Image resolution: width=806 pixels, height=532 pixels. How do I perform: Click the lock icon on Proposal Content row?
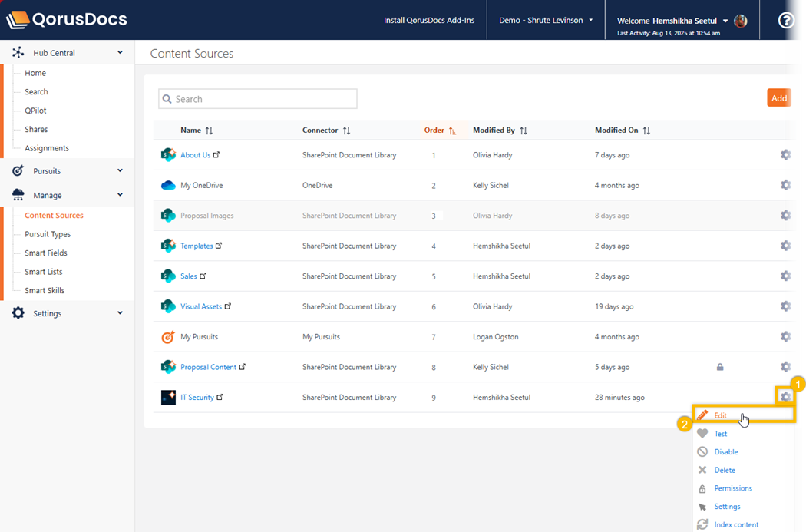[x=720, y=367]
